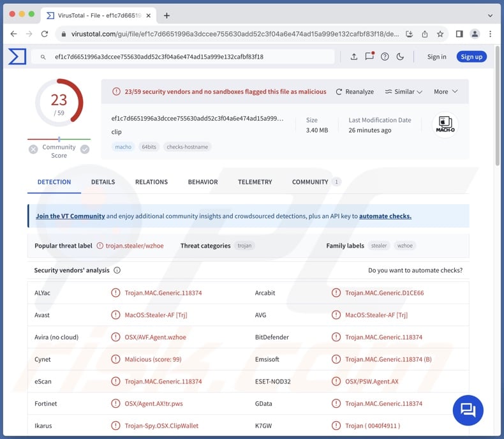Click the Sign in link
The height and width of the screenshot is (439, 504).
pos(436,57)
